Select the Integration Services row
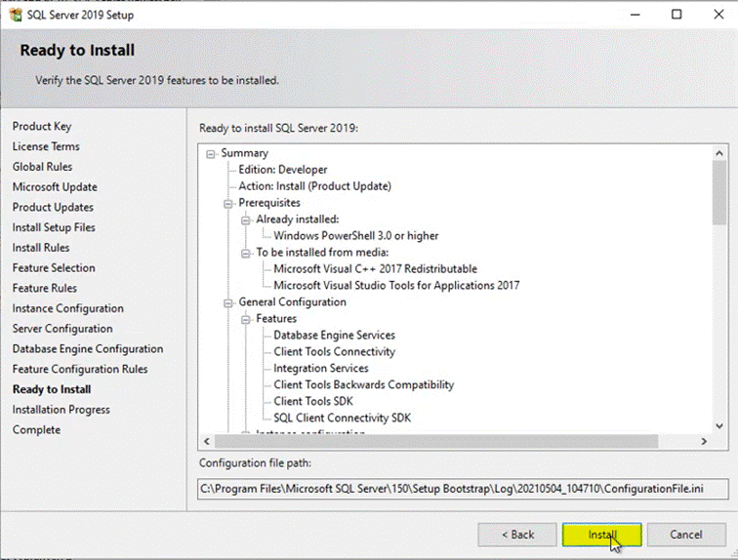This screenshot has height=560, width=738. pos(321,368)
